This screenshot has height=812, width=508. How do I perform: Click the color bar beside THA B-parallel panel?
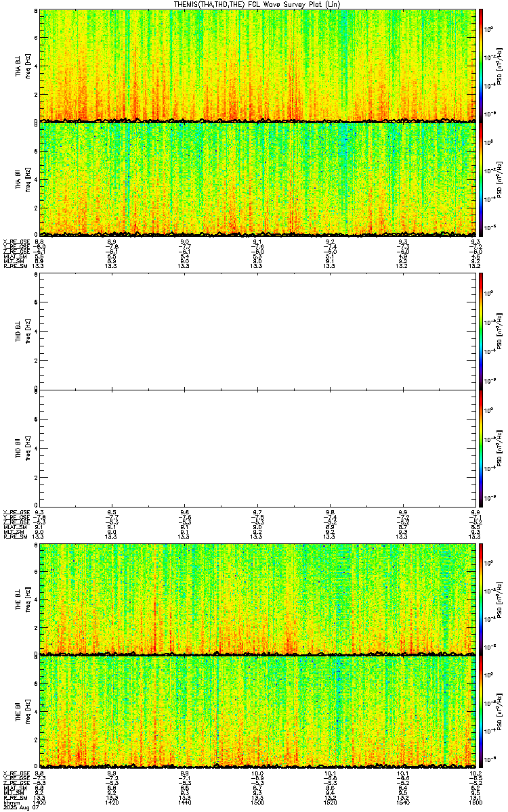[x=481, y=179]
